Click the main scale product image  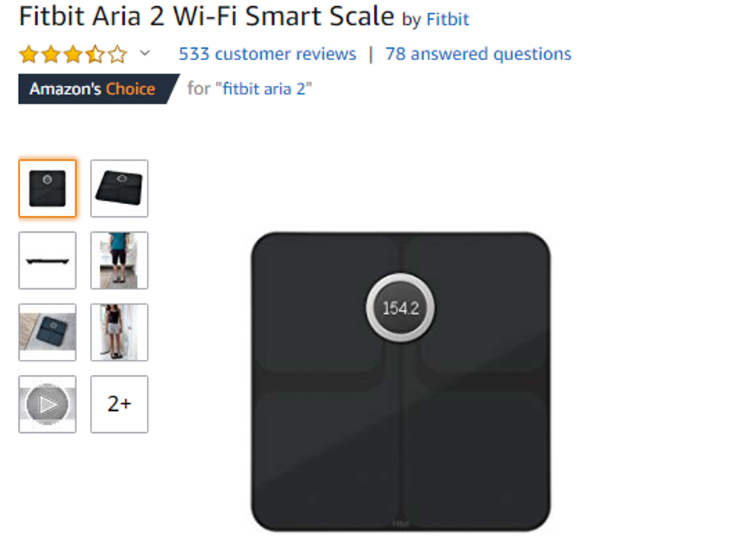(x=400, y=382)
